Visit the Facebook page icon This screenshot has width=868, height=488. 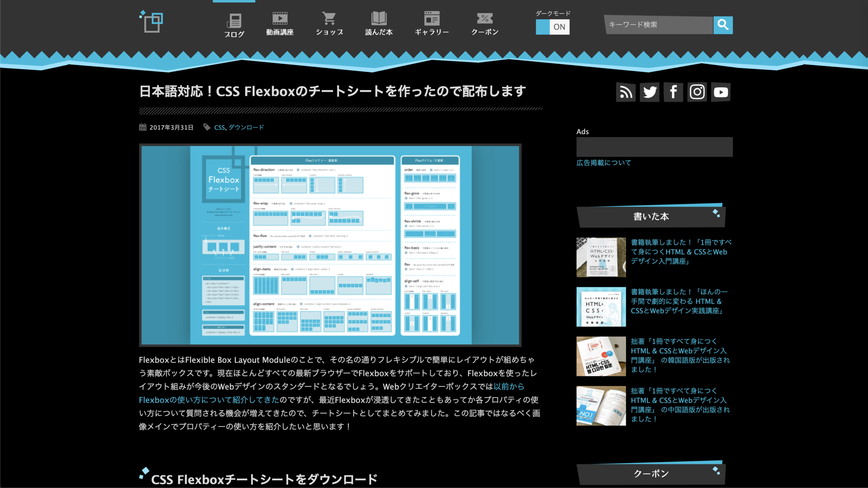click(673, 92)
